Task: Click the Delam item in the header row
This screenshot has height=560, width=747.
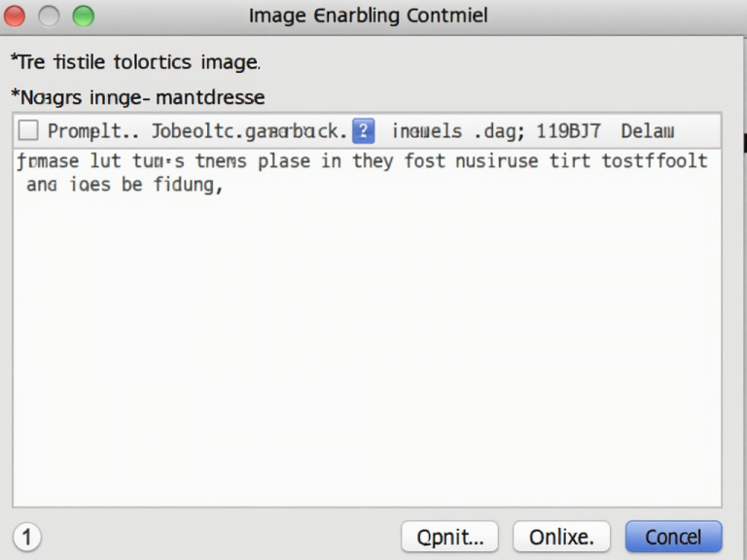Action: [x=648, y=131]
